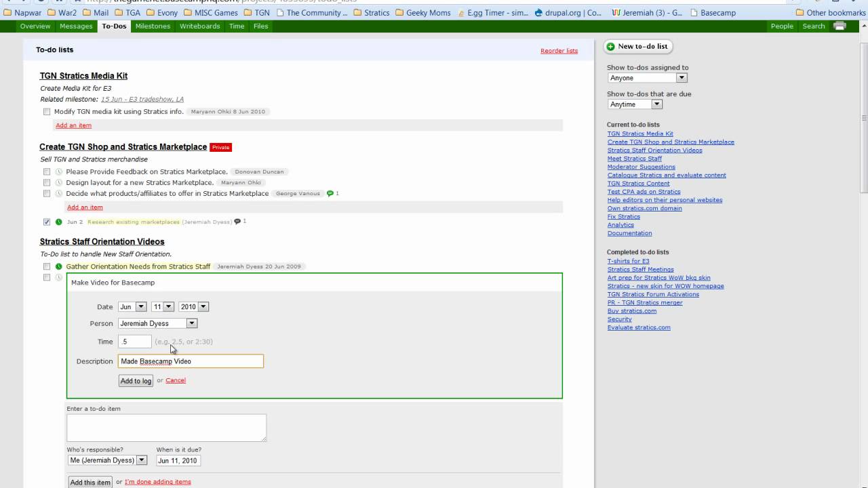This screenshot has width=868, height=488.
Task: Click the Add to log button
Action: coord(136,381)
